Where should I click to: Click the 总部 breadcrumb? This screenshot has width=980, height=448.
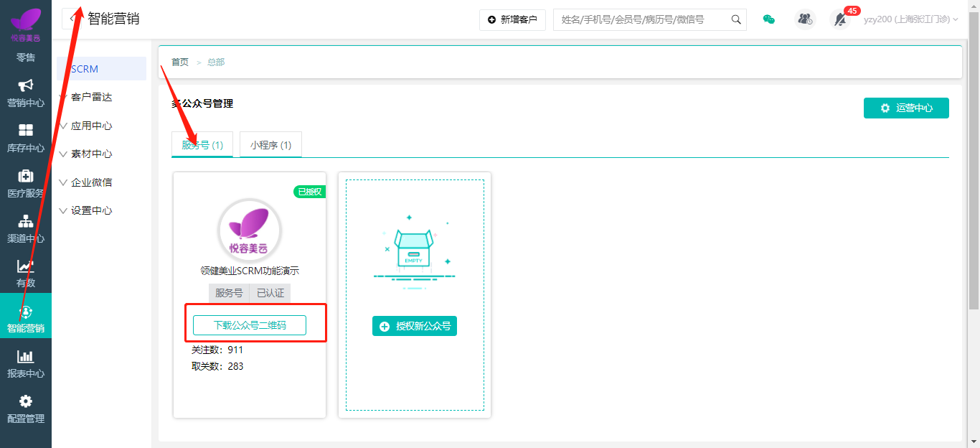216,62
